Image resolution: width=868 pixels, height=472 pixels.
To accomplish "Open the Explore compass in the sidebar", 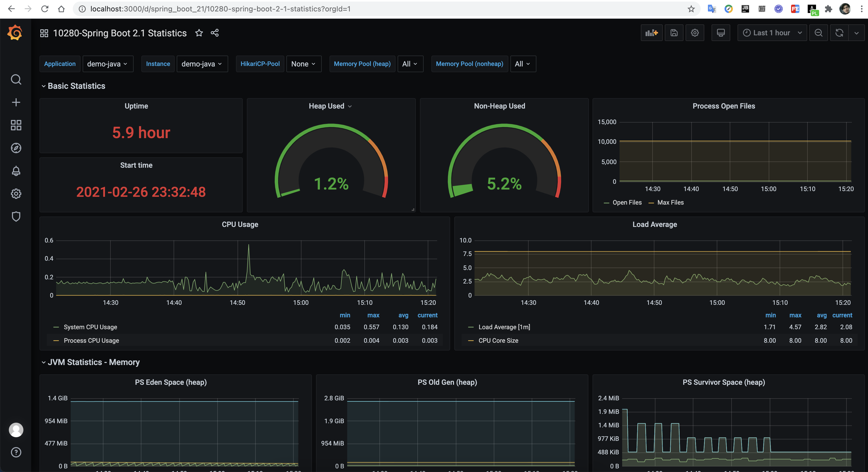I will [x=16, y=148].
